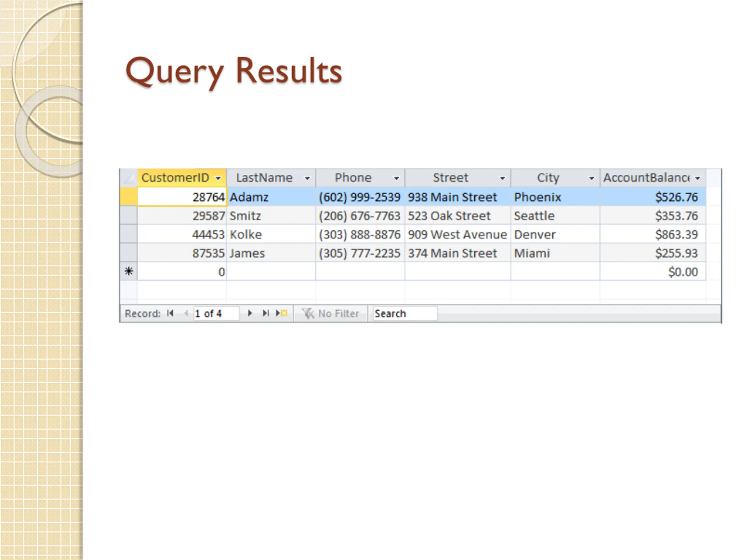Click 938 Main Street cell
Image resolution: width=747 pixels, height=560 pixels.
pos(458,197)
